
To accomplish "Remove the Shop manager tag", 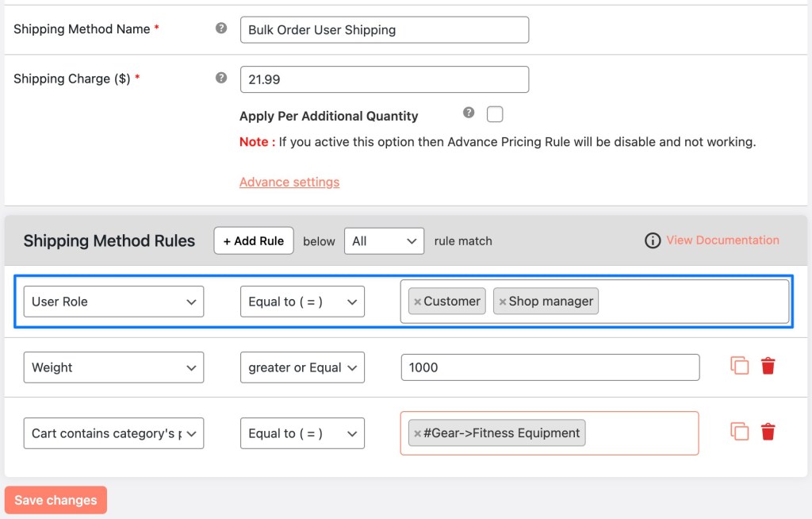I will 503,302.
